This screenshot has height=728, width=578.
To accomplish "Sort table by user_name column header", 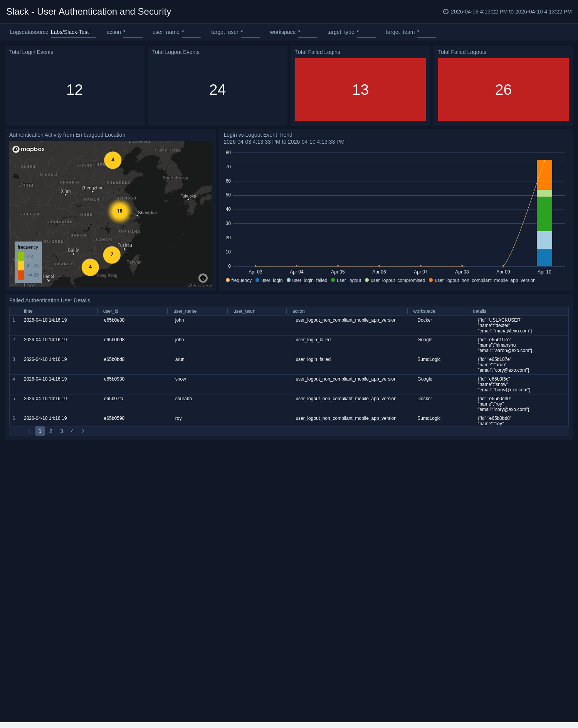I will coord(185,311).
